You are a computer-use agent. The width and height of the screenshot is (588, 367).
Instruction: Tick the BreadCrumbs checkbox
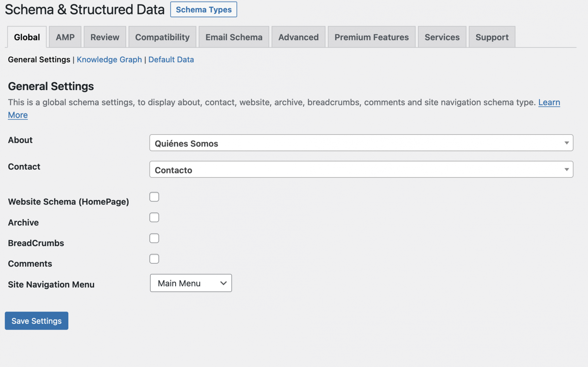[154, 238]
